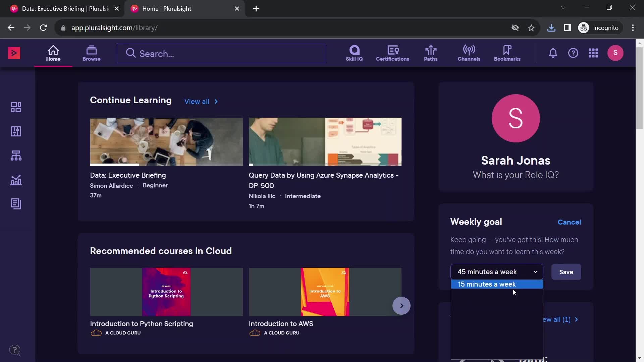This screenshot has height=362, width=644.
Task: Click What is your Role IQ? link
Action: click(x=516, y=175)
